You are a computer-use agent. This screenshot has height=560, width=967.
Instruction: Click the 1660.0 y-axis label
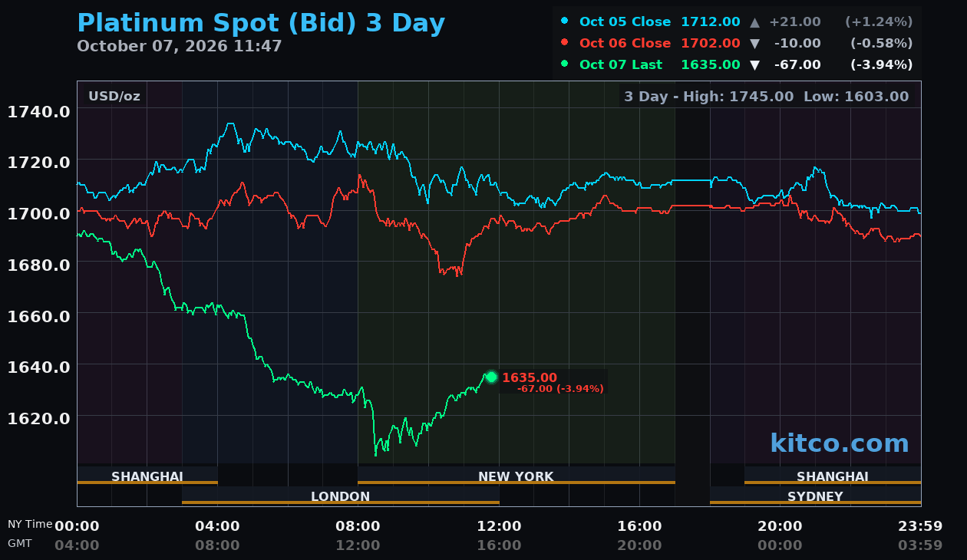[x=39, y=316]
